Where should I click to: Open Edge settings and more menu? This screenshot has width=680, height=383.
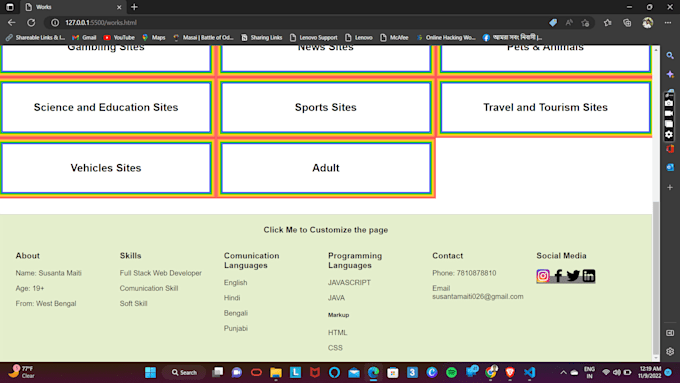click(x=668, y=23)
